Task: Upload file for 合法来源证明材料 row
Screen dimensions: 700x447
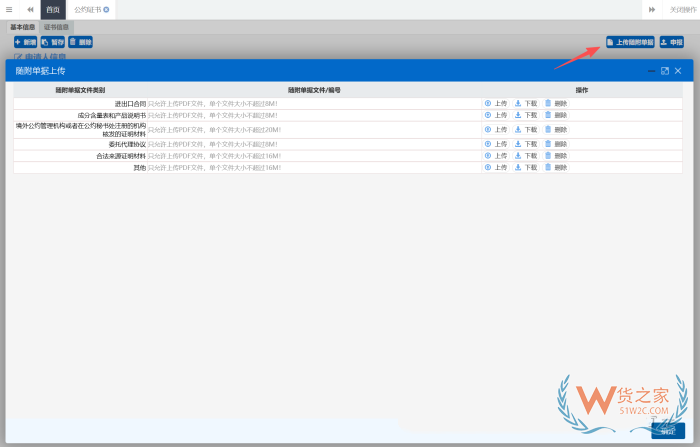Action: 496,156
